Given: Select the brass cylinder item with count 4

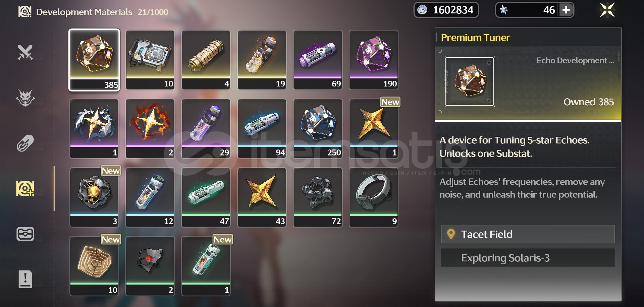Looking at the screenshot, I should pos(206,60).
